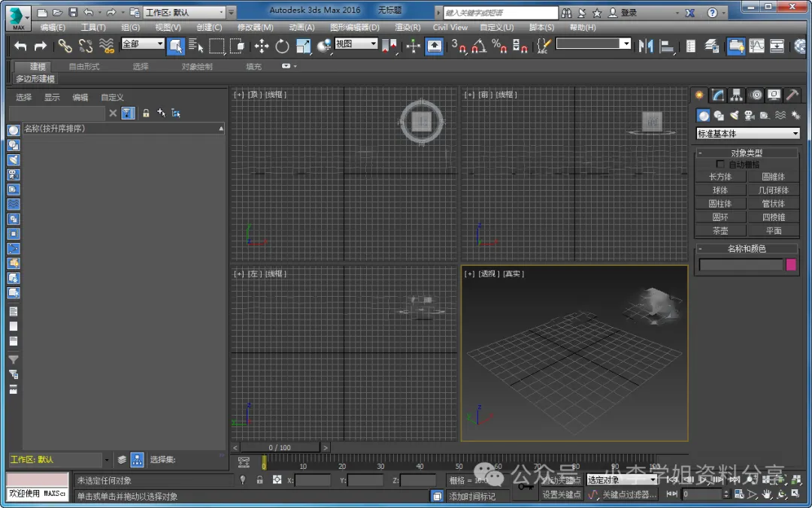Open the 修改器(M) menu
The image size is (812, 508).
point(256,28)
